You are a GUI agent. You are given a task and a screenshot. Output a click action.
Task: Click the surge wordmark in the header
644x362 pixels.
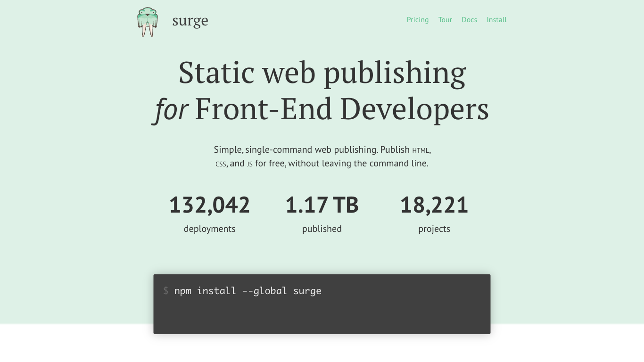190,21
